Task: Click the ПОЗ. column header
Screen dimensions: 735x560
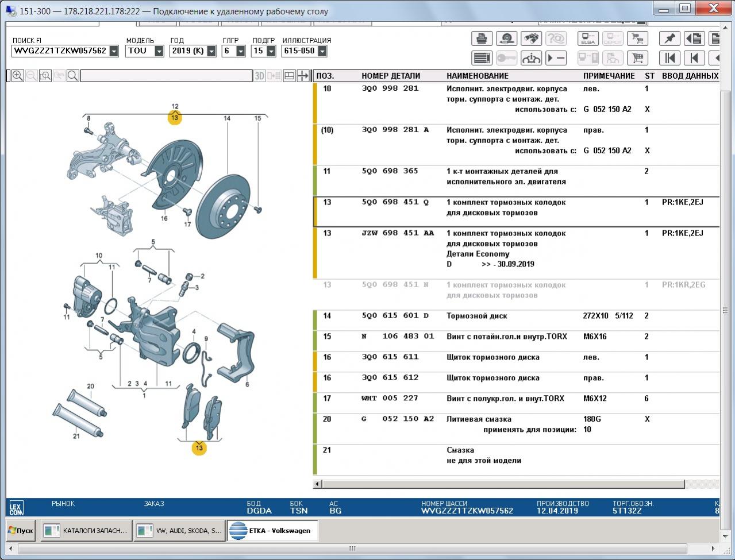Action: click(x=325, y=76)
